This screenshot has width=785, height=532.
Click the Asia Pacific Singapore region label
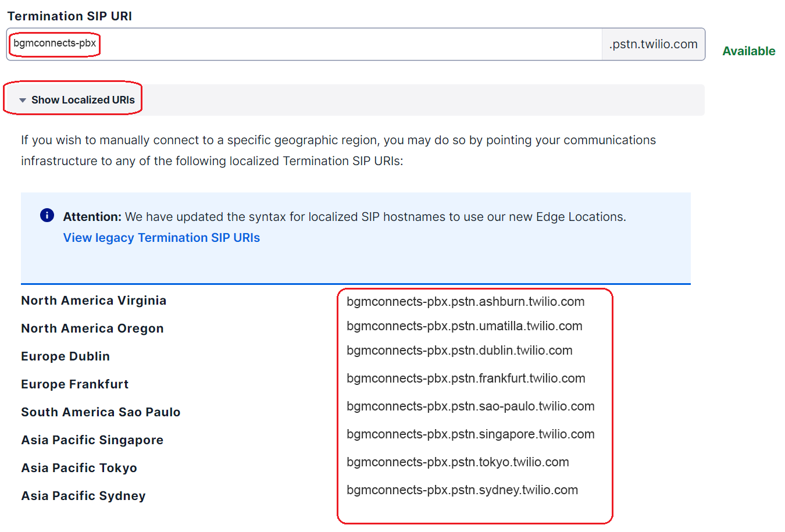pos(92,440)
